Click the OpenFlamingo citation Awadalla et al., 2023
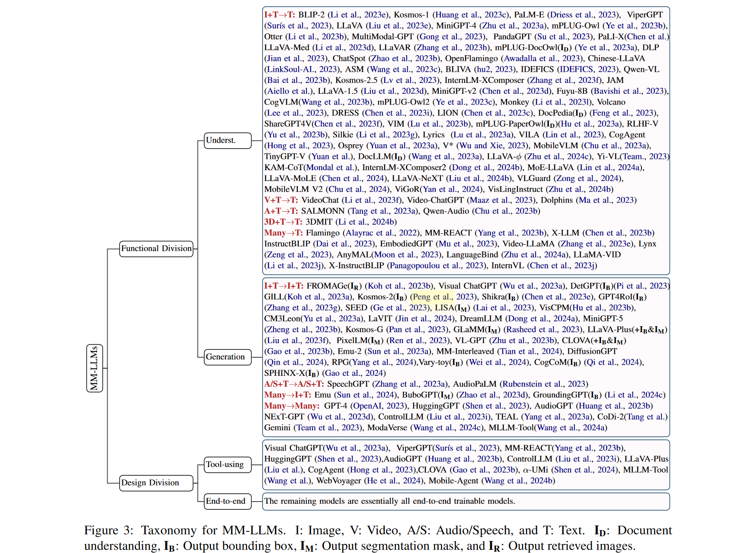Screen dimensions: 756x553 (x=543, y=58)
